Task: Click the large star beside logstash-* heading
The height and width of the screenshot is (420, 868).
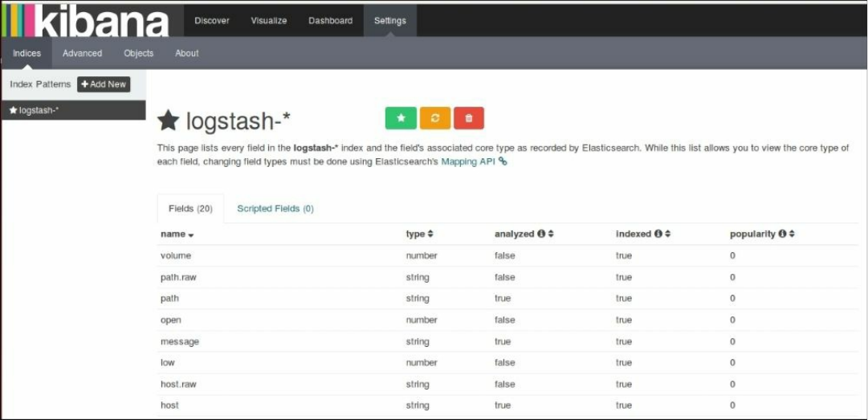Action: 168,120
